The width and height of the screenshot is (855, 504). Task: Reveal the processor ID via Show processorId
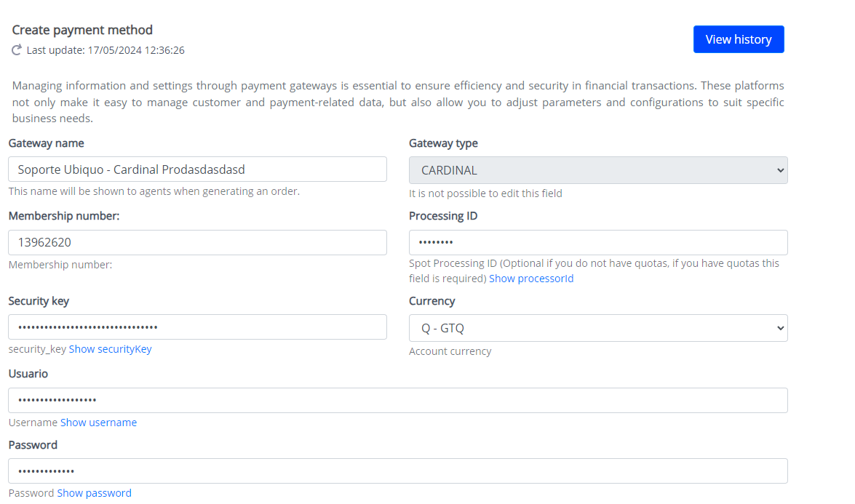point(531,279)
